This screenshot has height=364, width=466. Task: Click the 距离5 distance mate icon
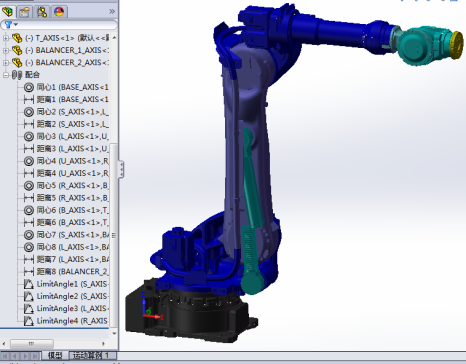(29, 198)
